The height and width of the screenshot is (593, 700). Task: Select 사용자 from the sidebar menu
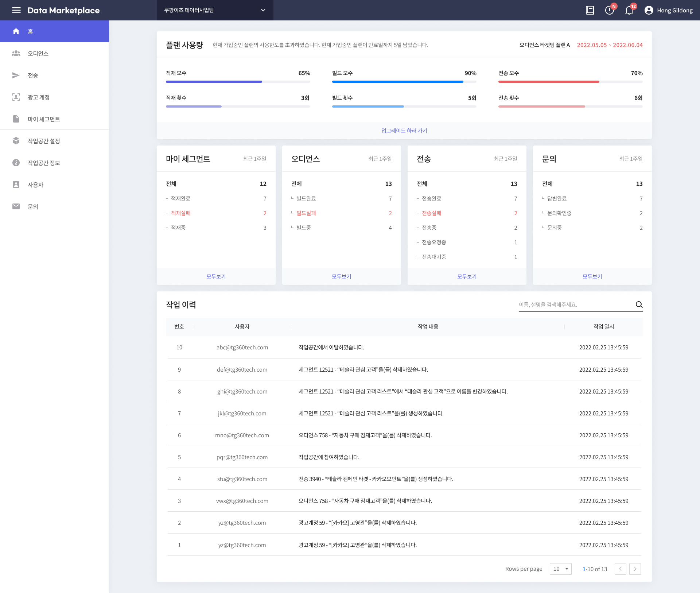(16, 185)
